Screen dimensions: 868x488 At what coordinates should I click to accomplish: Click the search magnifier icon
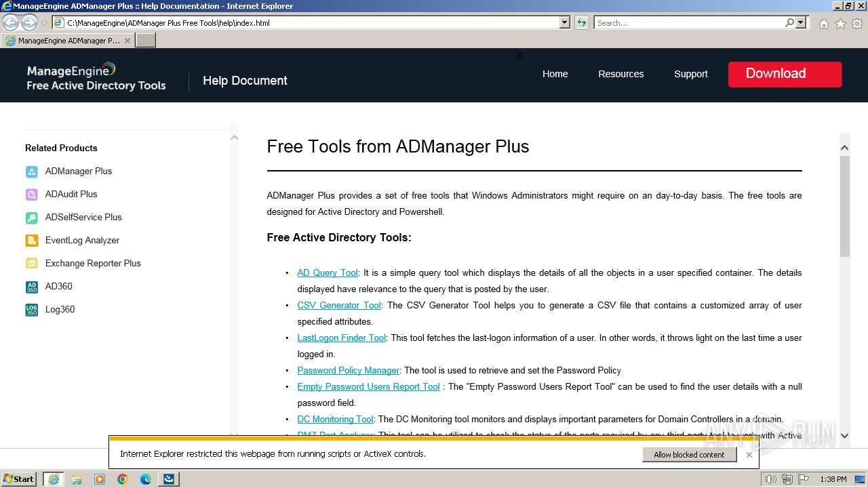point(789,22)
